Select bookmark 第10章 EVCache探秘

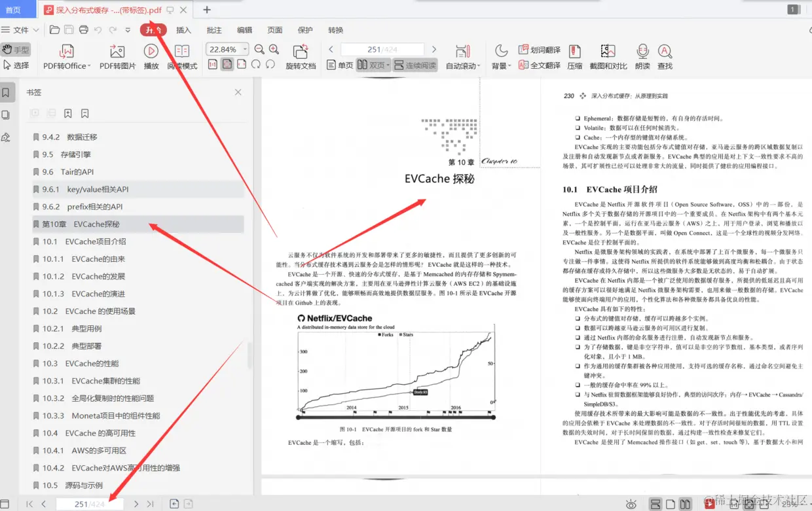[x=138, y=224]
